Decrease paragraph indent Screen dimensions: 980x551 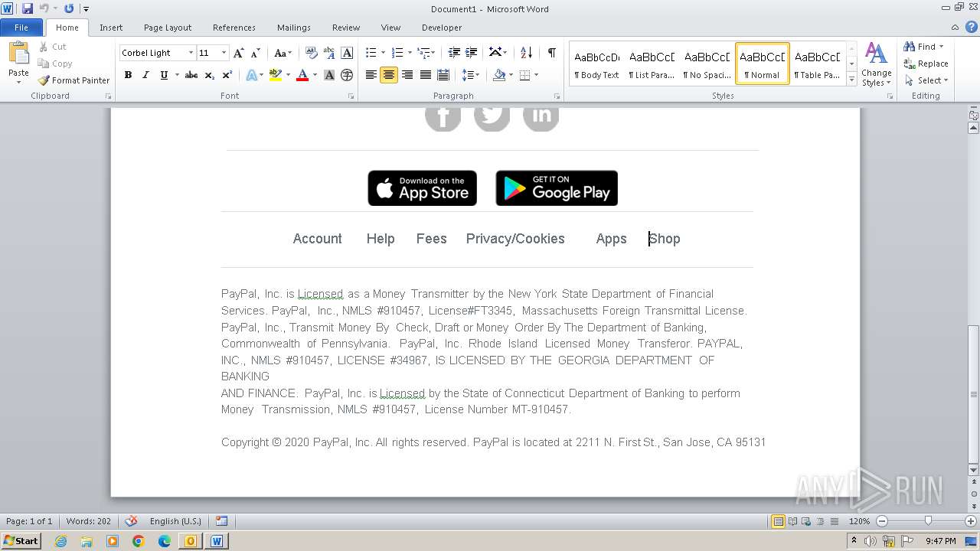tap(454, 53)
